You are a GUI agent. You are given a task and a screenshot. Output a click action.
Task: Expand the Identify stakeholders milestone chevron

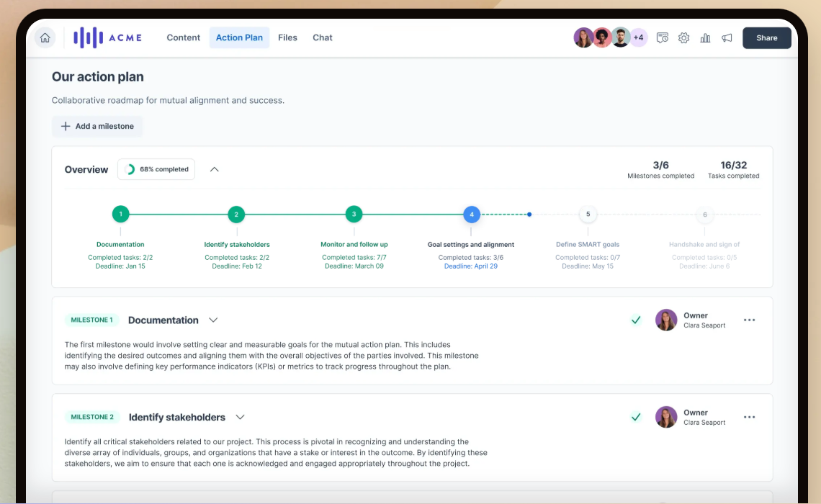(x=240, y=417)
